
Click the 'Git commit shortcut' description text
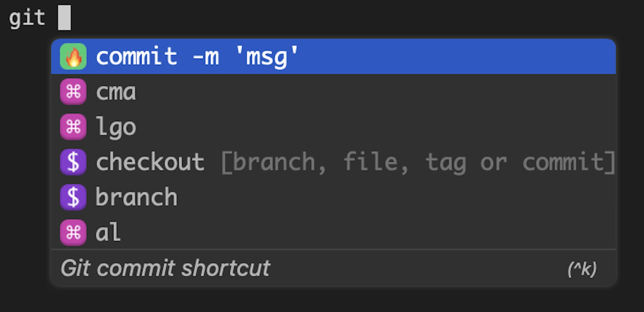(165, 268)
